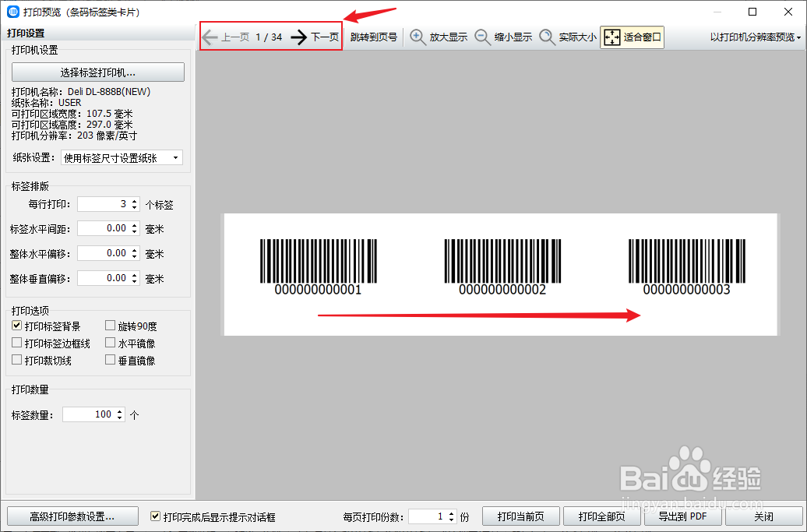Go to next page arrow icon
Image resolution: width=807 pixels, height=532 pixels.
298,37
